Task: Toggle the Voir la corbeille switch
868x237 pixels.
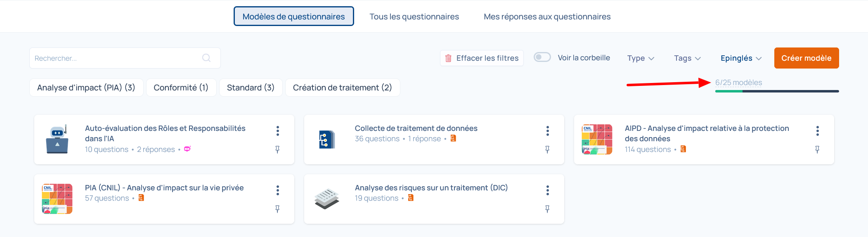Action: 542,57
